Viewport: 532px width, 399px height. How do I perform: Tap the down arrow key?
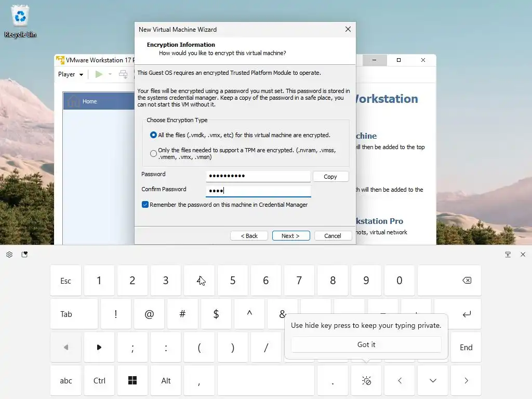tap(433, 380)
